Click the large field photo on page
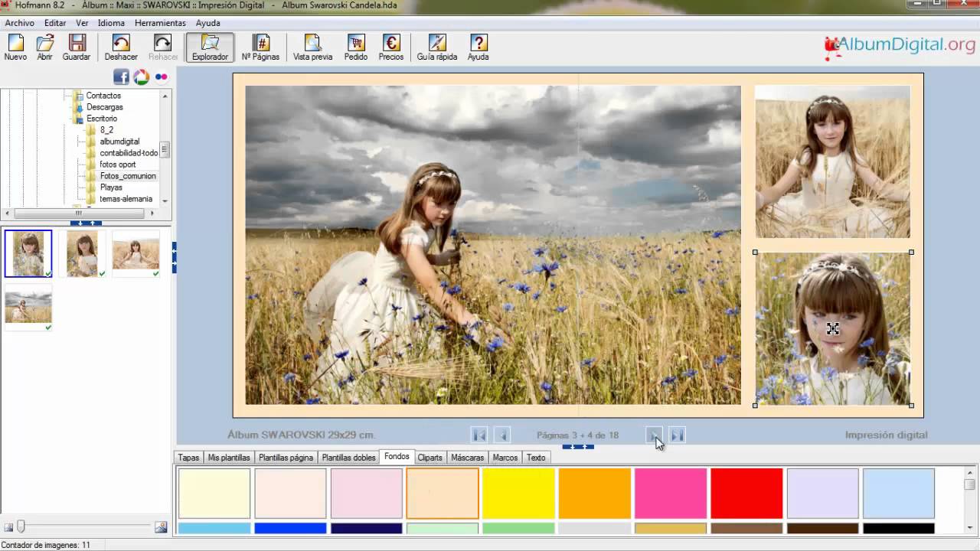 [x=493, y=245]
